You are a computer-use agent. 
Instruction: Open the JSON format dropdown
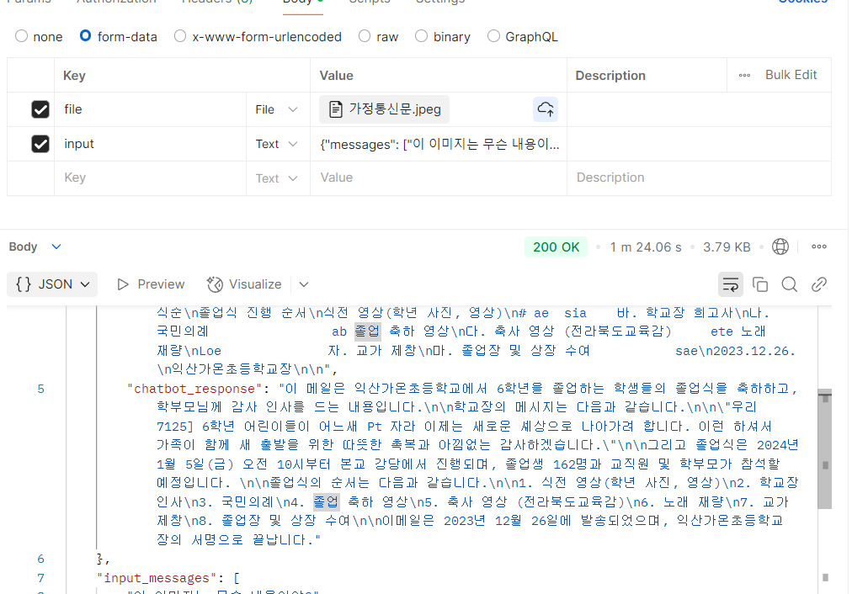(x=52, y=284)
